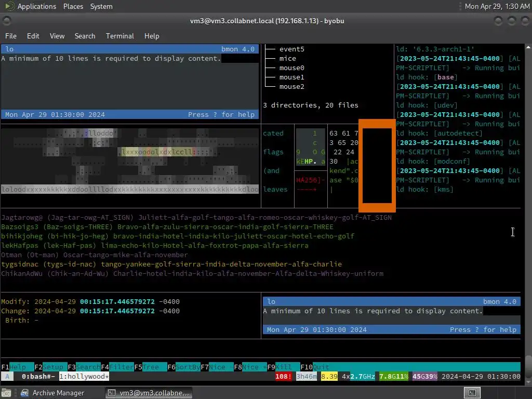Open the Applications menu in top panel

point(37,6)
